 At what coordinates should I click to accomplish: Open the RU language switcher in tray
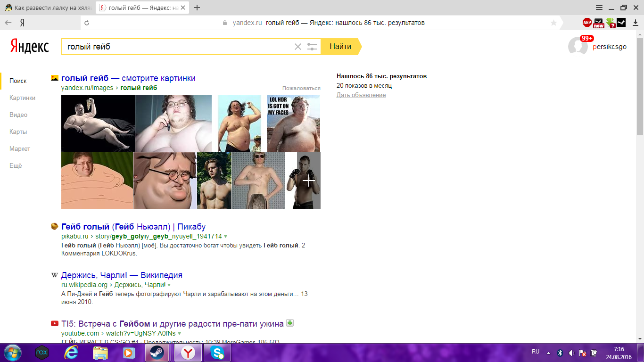(x=536, y=352)
